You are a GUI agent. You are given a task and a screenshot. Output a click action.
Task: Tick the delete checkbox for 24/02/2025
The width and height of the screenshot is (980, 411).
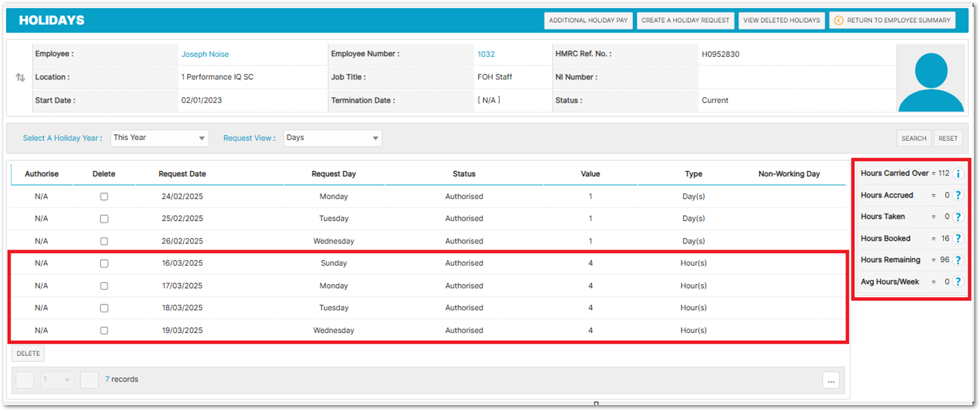coord(104,196)
